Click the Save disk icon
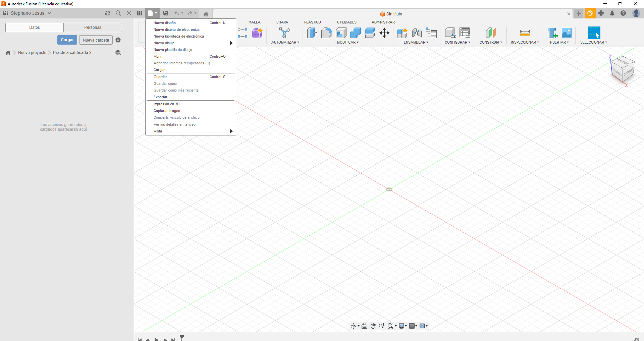The width and height of the screenshot is (644, 341). 166,13
